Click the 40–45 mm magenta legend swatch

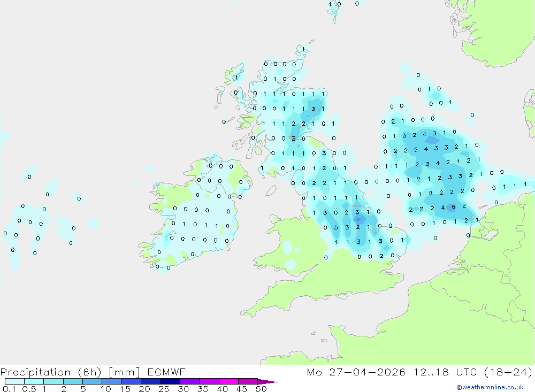coord(228,381)
